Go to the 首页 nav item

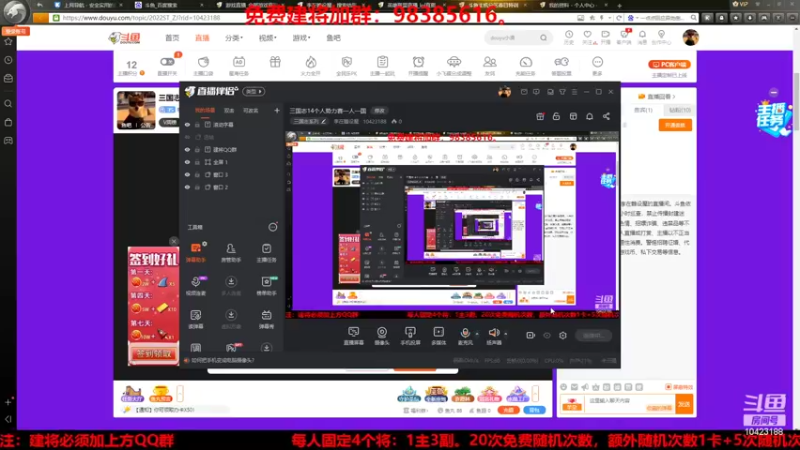pos(172,38)
